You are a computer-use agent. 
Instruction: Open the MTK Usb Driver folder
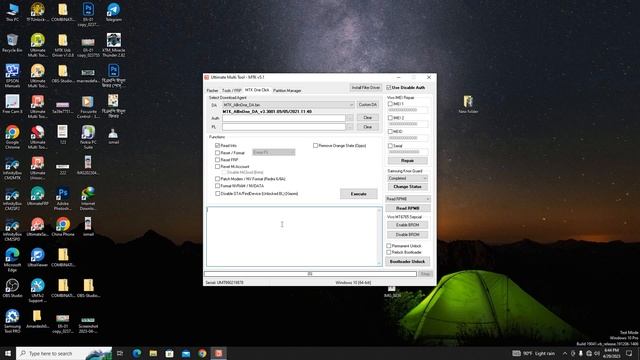click(63, 44)
